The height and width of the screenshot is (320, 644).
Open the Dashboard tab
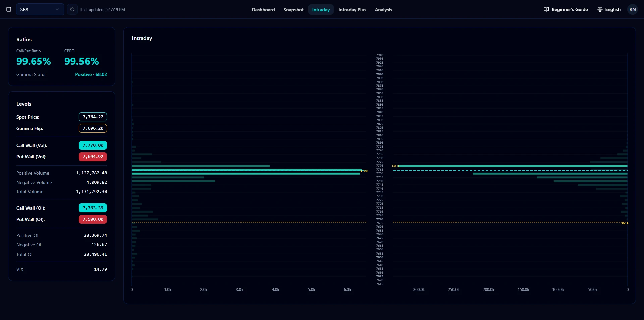[263, 10]
